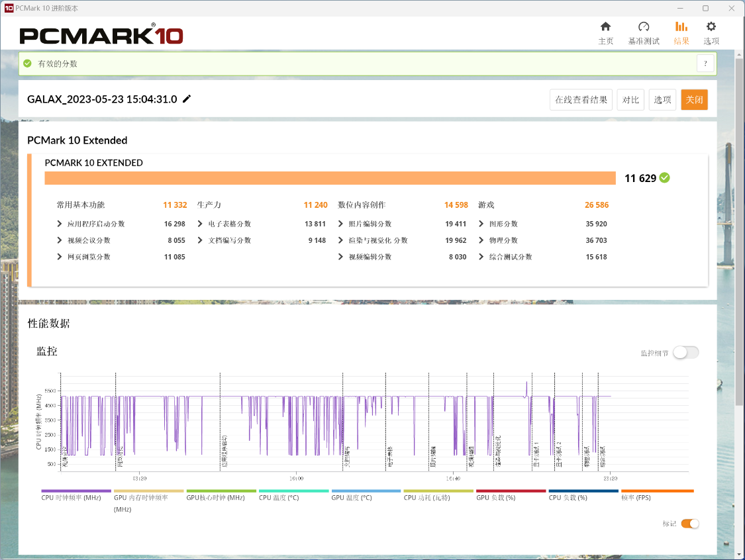Click the 监控 chart heading
This screenshot has height=560, width=745.
[46, 351]
